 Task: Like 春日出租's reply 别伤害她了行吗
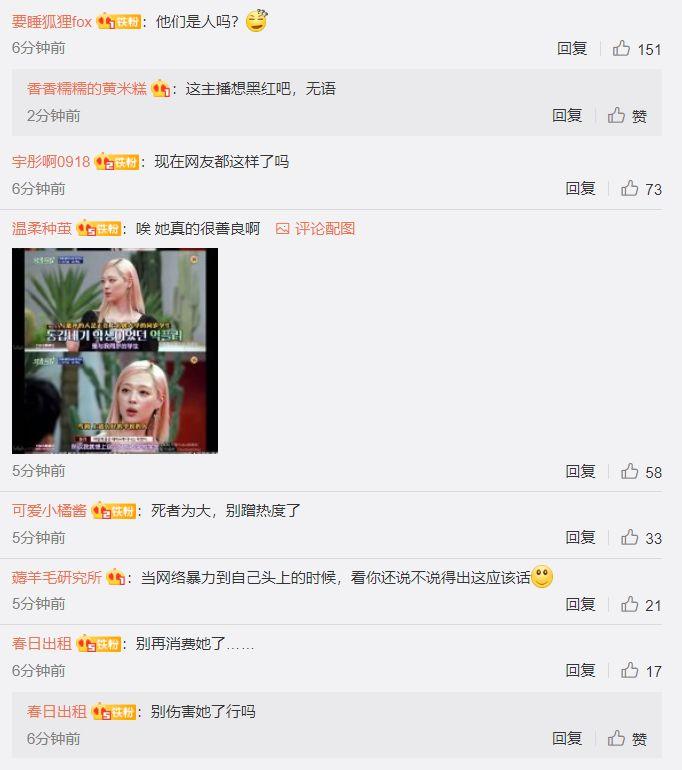coord(616,738)
